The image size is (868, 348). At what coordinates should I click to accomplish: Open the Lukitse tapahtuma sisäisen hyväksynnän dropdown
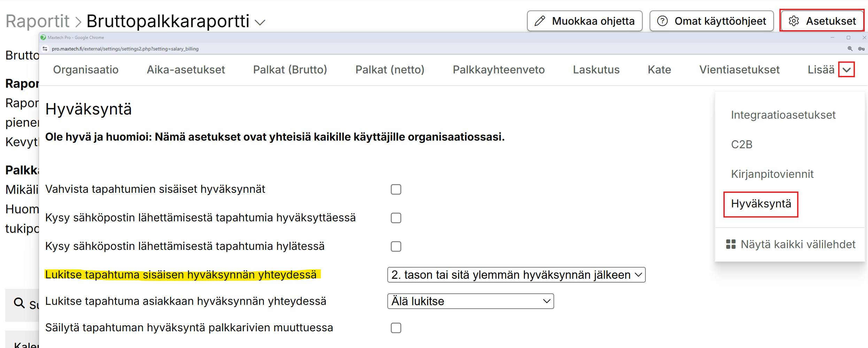[516, 275]
